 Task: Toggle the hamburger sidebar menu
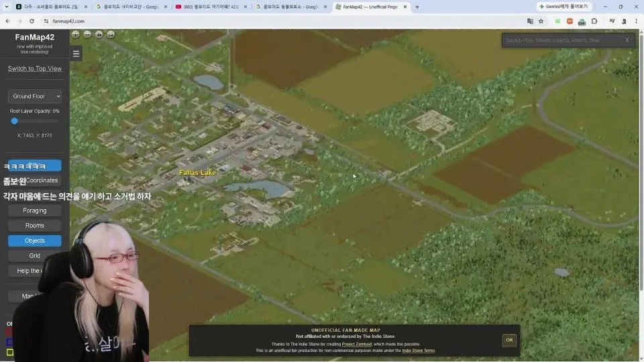click(76, 54)
